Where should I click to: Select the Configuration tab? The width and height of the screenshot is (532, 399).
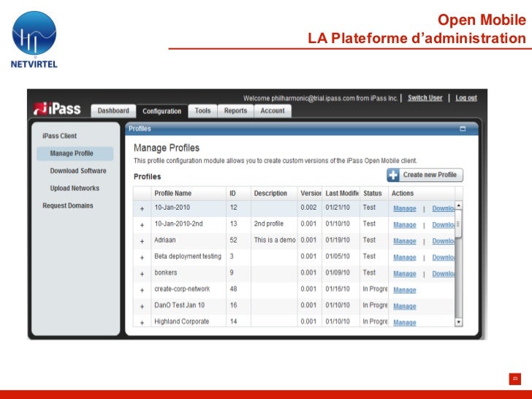pyautogui.click(x=161, y=111)
